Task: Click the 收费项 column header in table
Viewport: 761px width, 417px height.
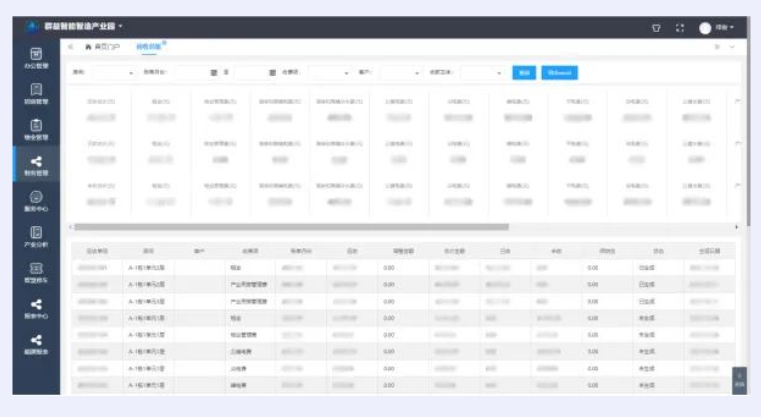Action: pyautogui.click(x=250, y=251)
